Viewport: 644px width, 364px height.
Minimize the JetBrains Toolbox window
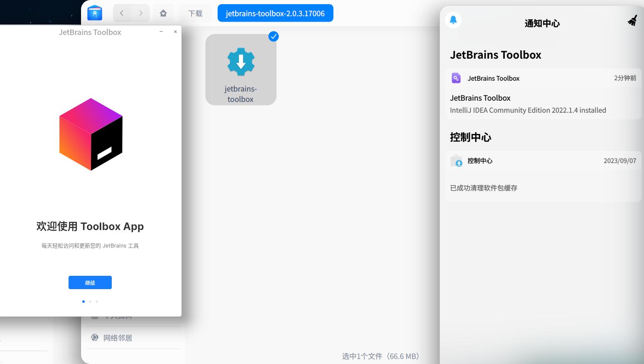pyautogui.click(x=161, y=32)
